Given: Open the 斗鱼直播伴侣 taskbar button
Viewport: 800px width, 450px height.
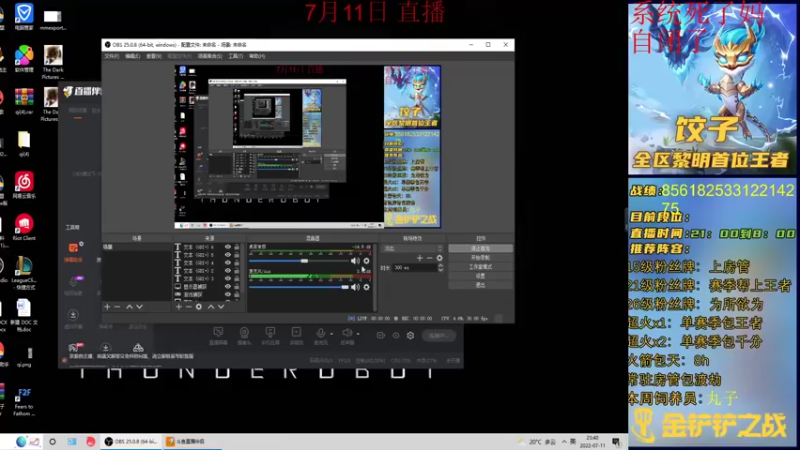Looking at the screenshot, I should click(x=192, y=441).
